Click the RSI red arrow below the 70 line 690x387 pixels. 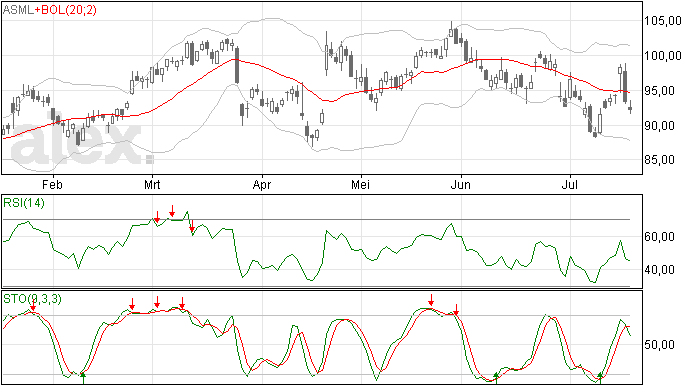(x=192, y=226)
